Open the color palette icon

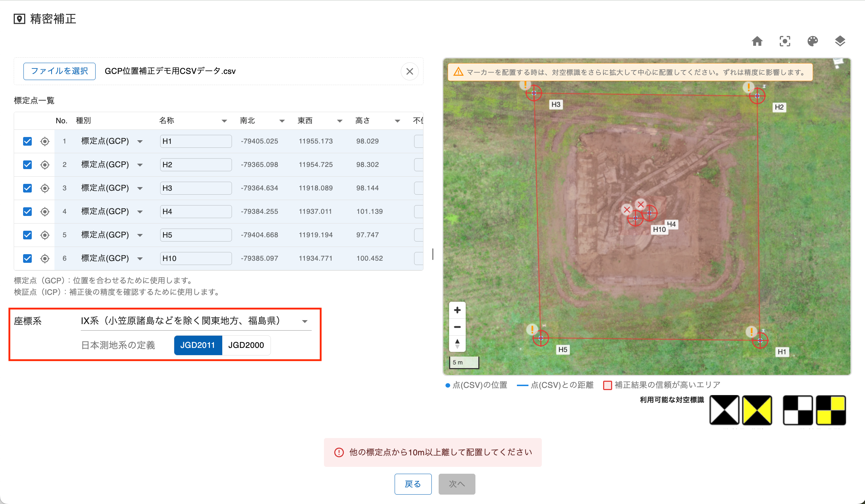(x=812, y=41)
